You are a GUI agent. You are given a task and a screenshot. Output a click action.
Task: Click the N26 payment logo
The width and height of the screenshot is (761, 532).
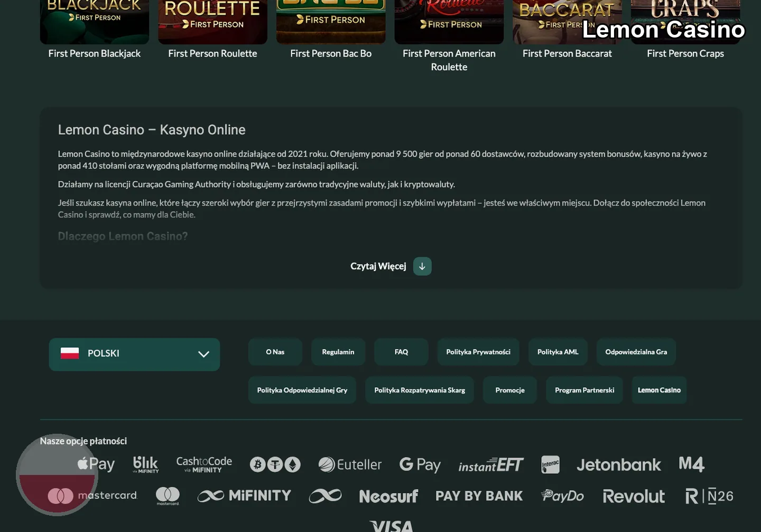coord(709,496)
